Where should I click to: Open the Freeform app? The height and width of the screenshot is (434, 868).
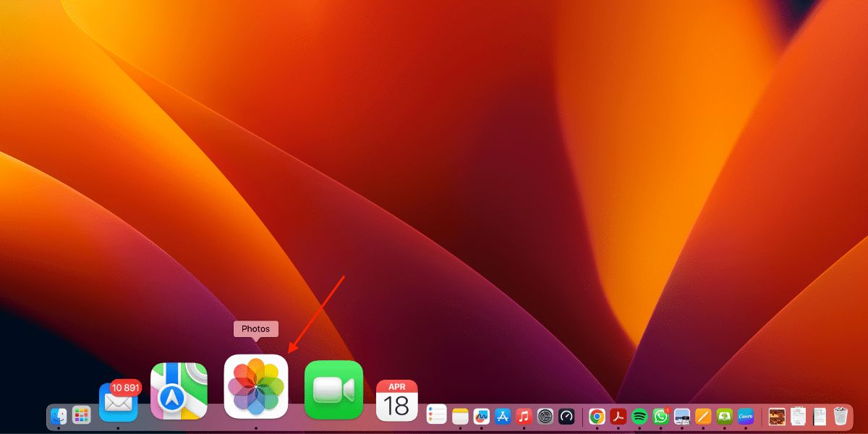[x=482, y=416]
